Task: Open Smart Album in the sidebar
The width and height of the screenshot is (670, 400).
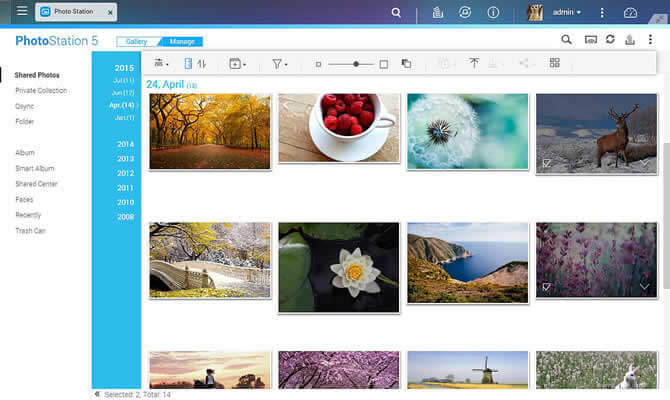Action: (34, 169)
